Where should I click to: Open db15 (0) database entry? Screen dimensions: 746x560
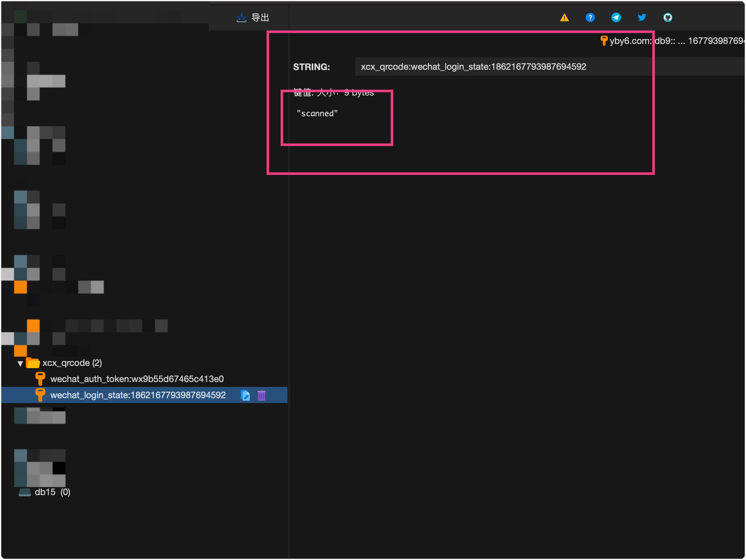pos(52,492)
